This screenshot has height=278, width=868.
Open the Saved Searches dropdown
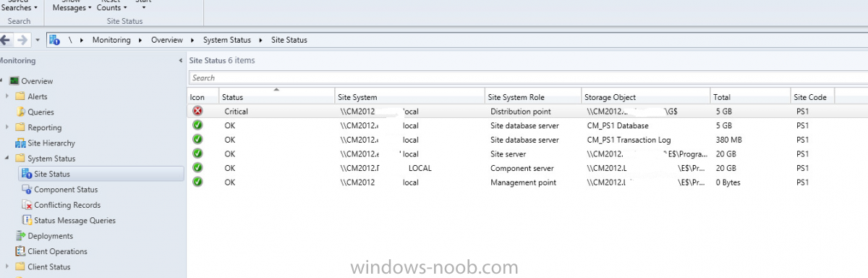(19, 6)
